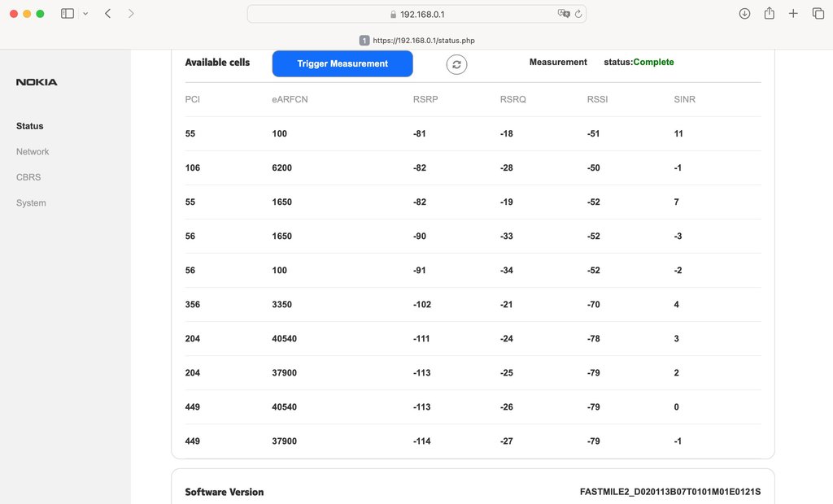
Task: Show the tab overview icon
Action: [x=818, y=14]
